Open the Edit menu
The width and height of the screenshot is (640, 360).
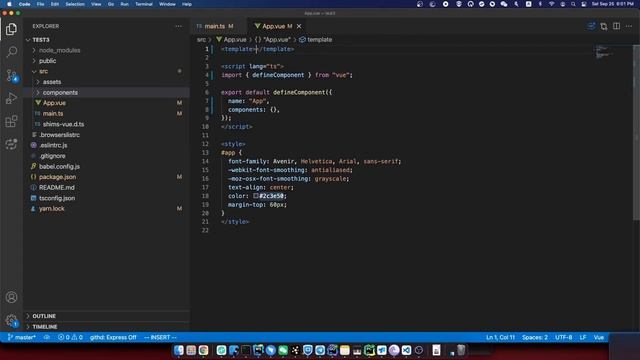point(55,4)
